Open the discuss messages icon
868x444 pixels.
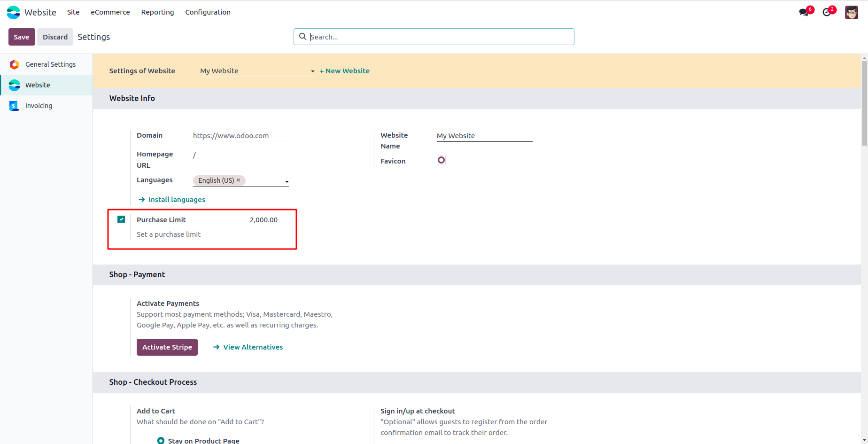[804, 12]
